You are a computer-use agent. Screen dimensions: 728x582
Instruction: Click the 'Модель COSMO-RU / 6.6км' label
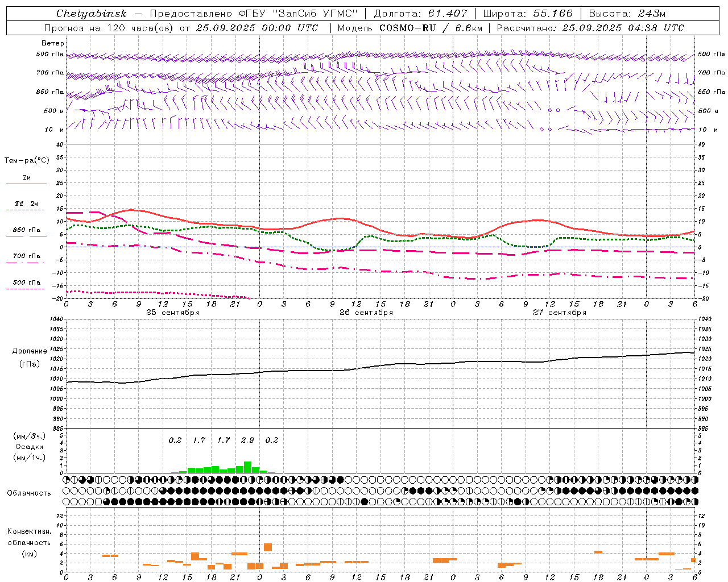pyautogui.click(x=409, y=28)
